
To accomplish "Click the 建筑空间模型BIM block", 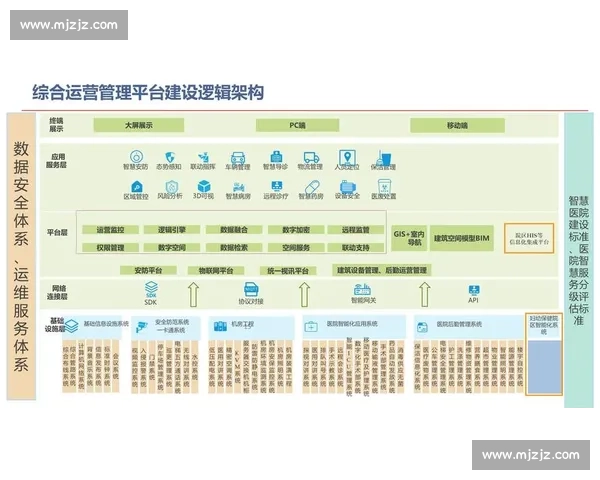I will coord(461,238).
